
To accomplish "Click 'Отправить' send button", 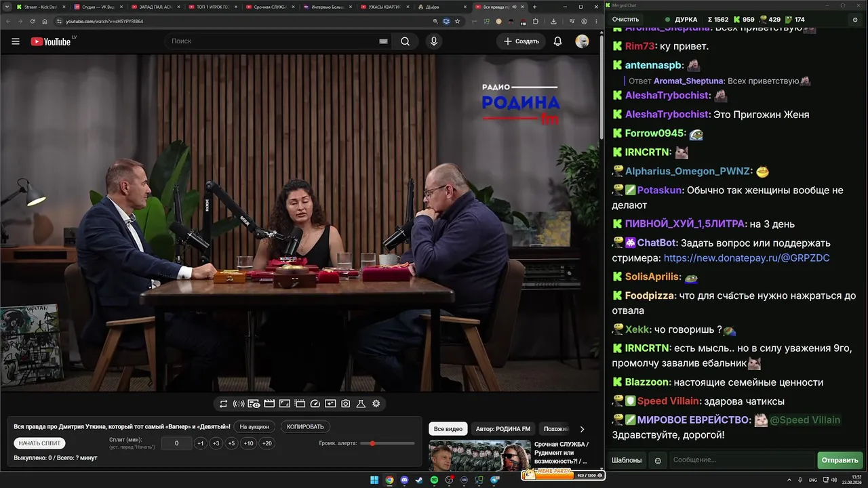I will point(840,460).
